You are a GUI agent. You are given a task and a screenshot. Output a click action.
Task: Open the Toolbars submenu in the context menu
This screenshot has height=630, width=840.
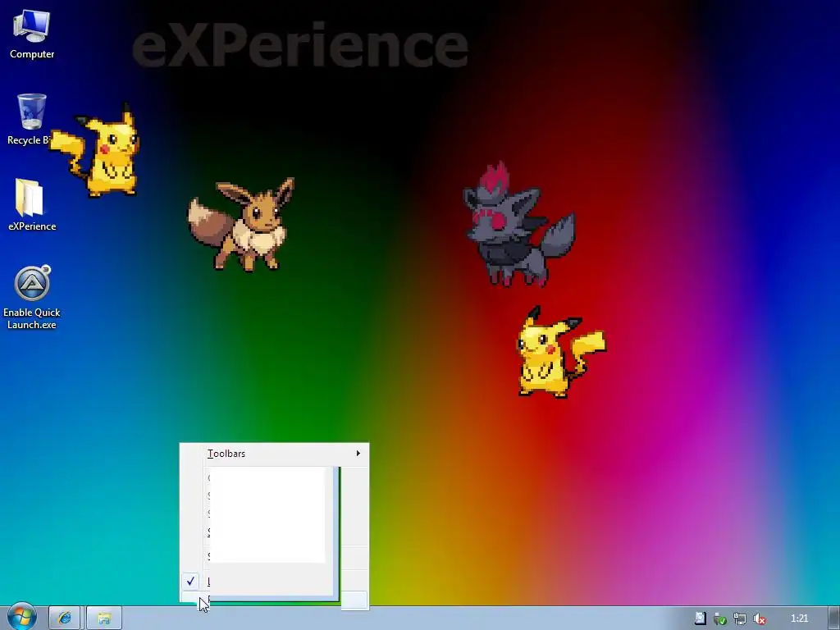point(274,454)
